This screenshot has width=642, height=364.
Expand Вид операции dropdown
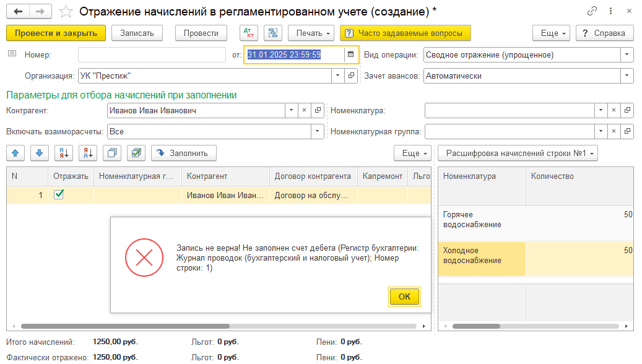click(x=627, y=55)
